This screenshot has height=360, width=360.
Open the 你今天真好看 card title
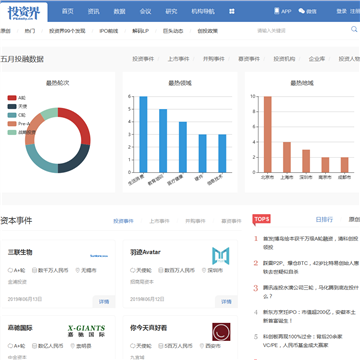[x=148, y=328]
